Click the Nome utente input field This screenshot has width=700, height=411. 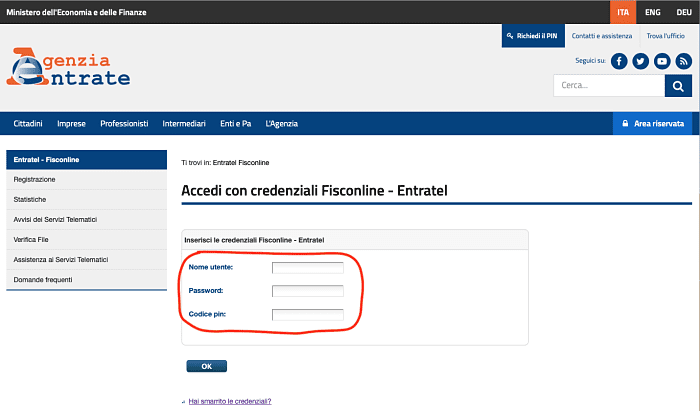point(308,268)
